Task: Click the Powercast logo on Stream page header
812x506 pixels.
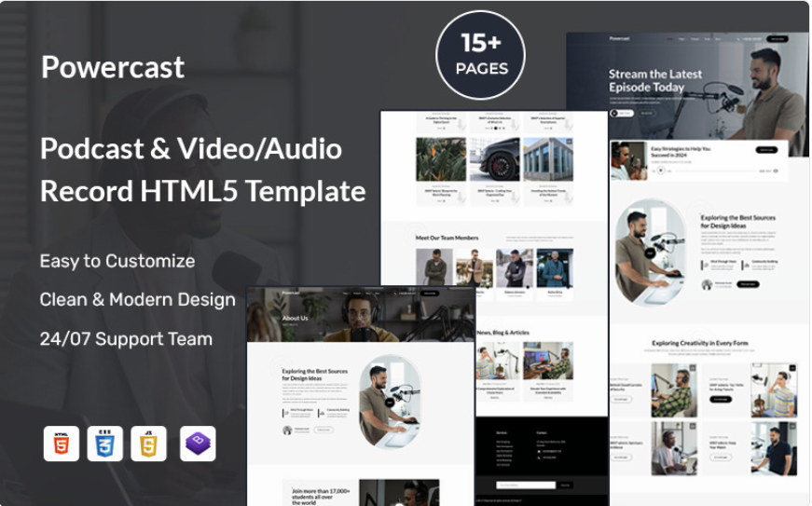Action: 619,38
